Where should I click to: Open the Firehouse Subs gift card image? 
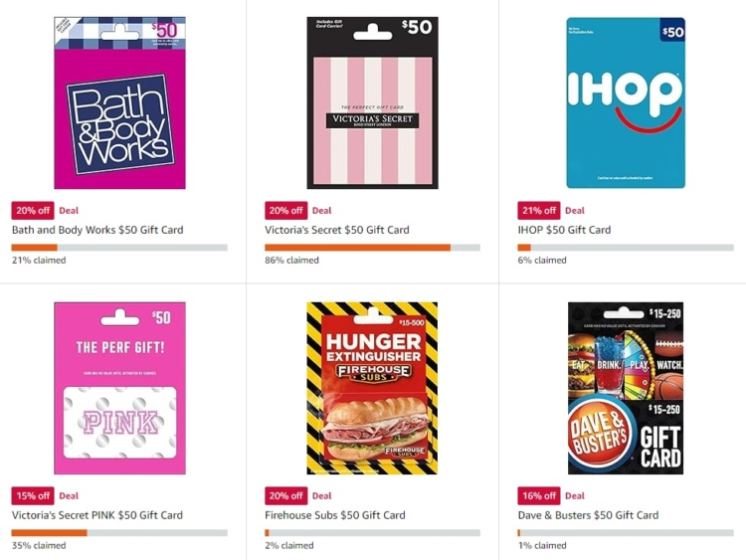point(373,388)
